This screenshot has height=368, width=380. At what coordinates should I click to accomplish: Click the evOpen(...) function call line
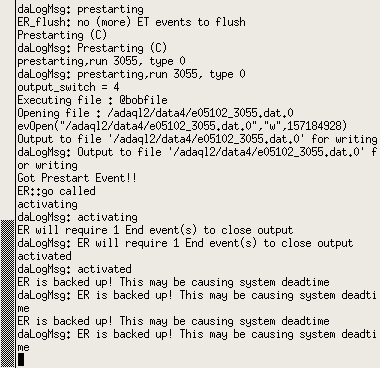pos(182,126)
